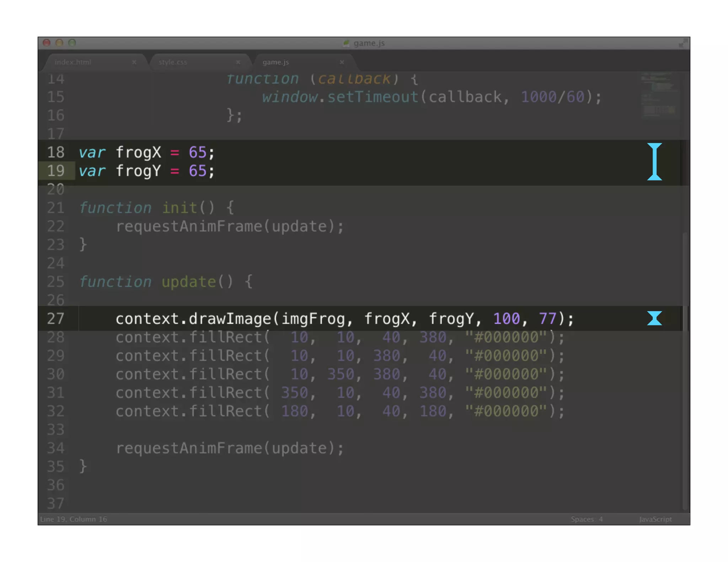The height and width of the screenshot is (562, 728).
Task: Open the JavaScript syntax selector
Action: click(x=655, y=519)
